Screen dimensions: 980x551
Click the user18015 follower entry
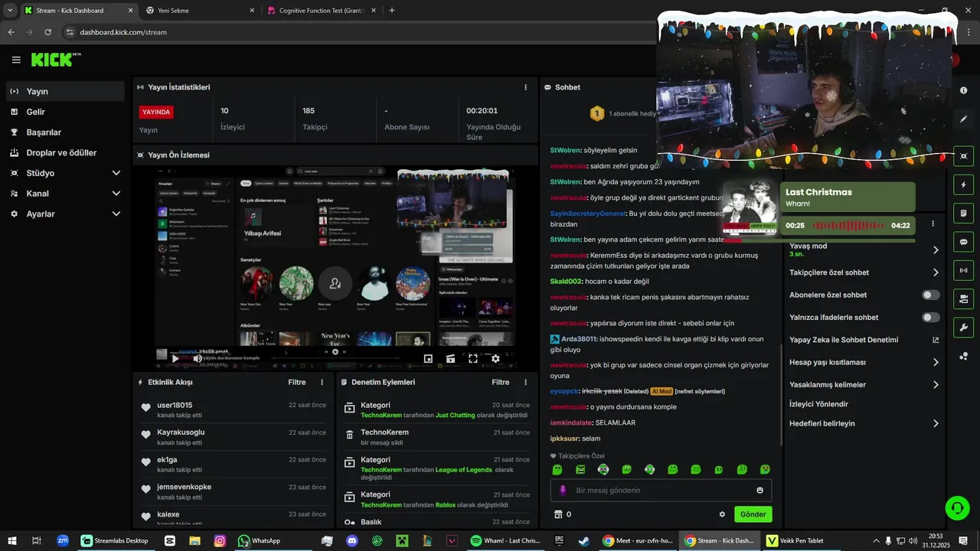[x=234, y=409]
